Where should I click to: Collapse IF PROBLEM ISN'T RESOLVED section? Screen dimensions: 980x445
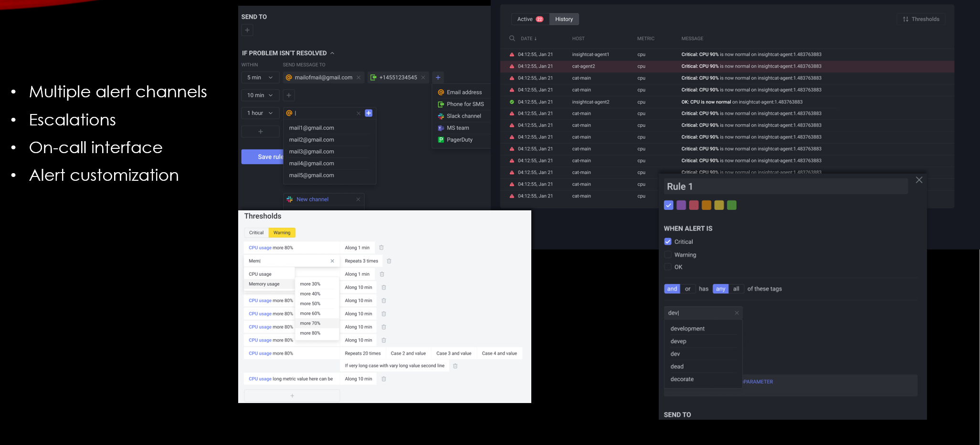click(x=332, y=53)
